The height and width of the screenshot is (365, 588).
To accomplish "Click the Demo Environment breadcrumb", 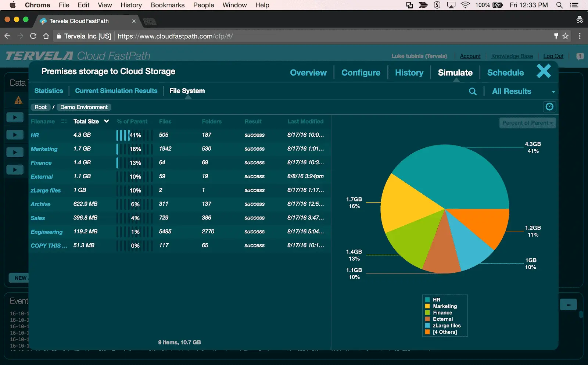I will (x=84, y=107).
